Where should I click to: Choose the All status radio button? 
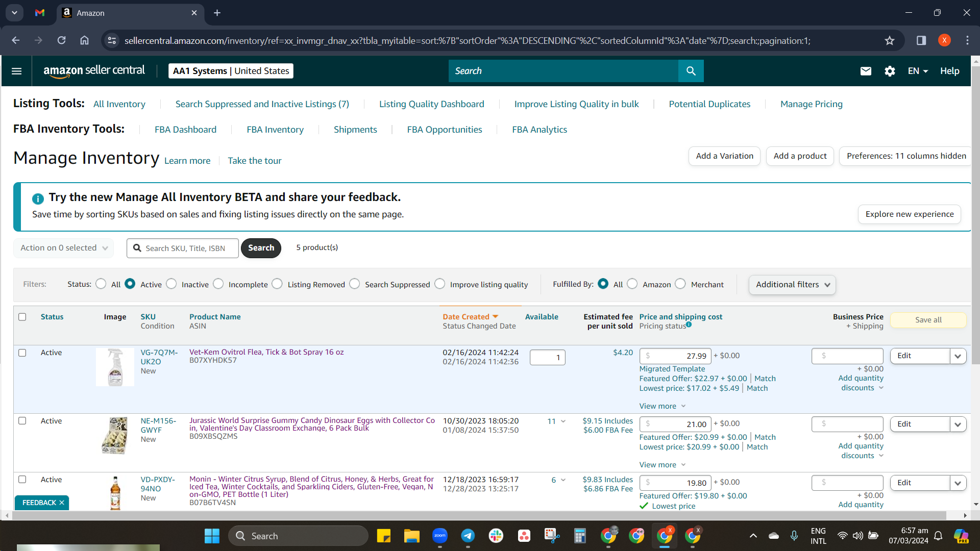point(101,284)
